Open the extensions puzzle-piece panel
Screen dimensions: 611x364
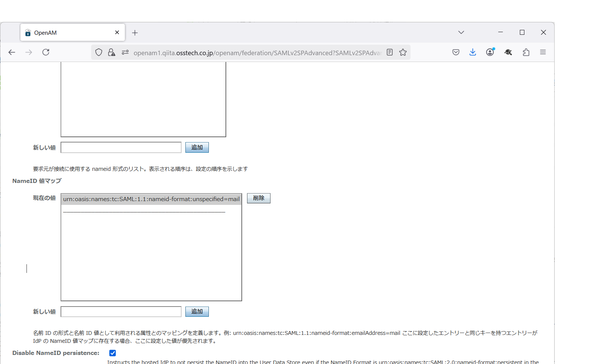[x=526, y=52]
